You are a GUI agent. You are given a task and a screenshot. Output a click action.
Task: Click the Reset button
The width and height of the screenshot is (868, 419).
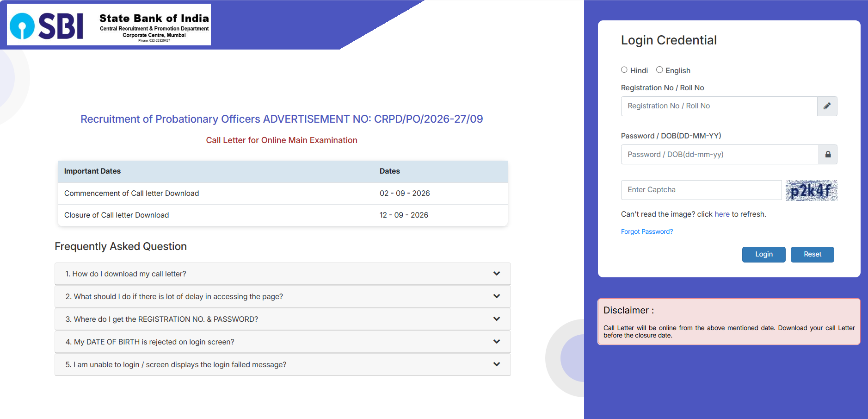click(x=813, y=254)
